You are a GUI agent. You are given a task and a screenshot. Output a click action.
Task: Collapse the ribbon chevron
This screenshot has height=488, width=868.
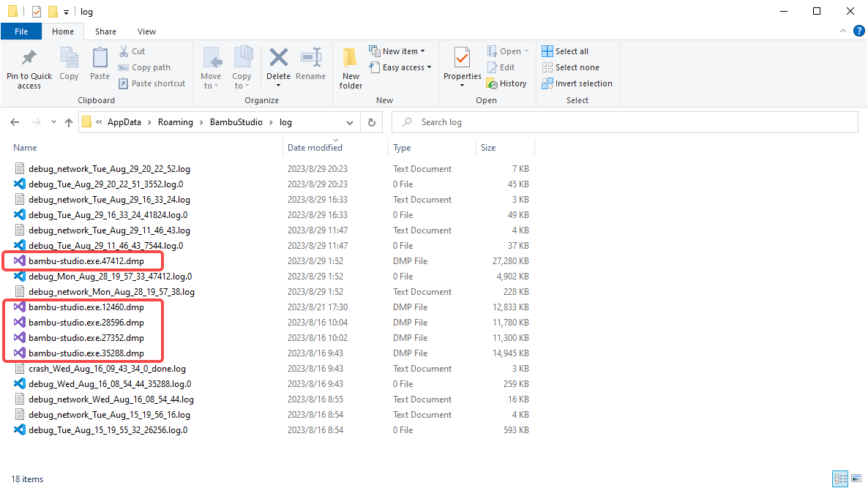point(842,31)
